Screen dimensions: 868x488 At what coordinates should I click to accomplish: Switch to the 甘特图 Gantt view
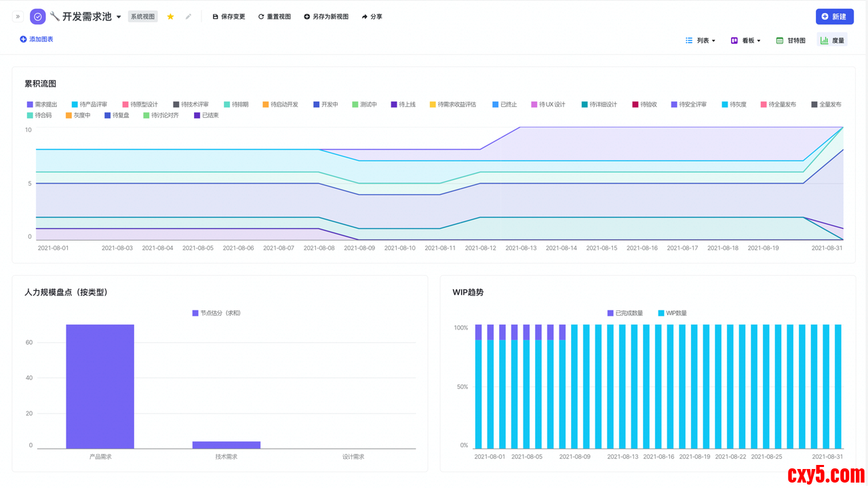click(791, 41)
